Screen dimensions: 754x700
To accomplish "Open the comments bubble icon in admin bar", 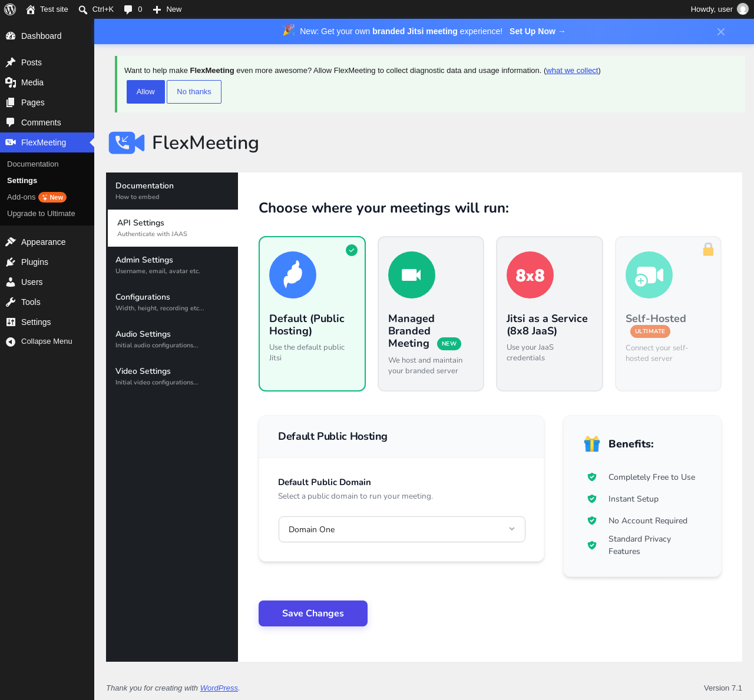I will pyautogui.click(x=128, y=9).
